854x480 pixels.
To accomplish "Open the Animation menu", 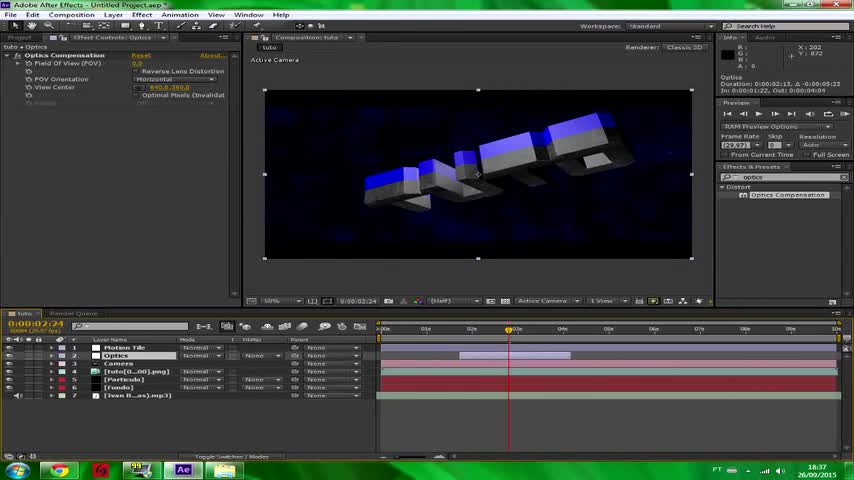I will point(180,15).
